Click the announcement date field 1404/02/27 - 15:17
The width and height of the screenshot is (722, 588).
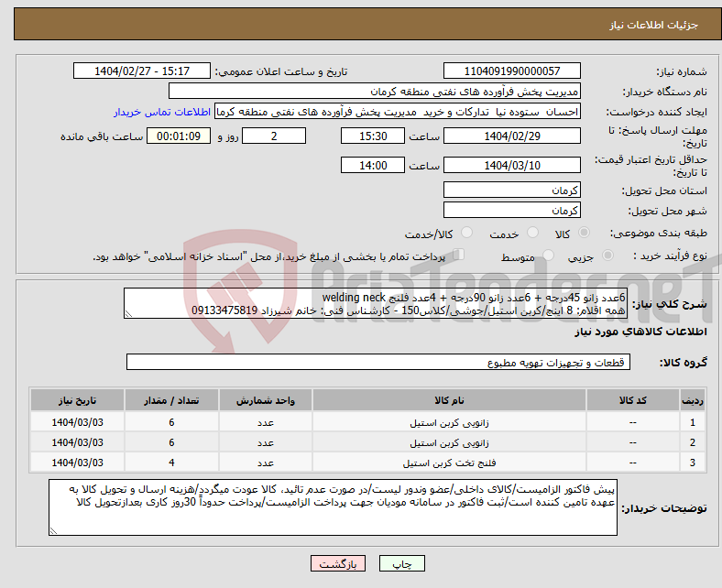point(142,71)
